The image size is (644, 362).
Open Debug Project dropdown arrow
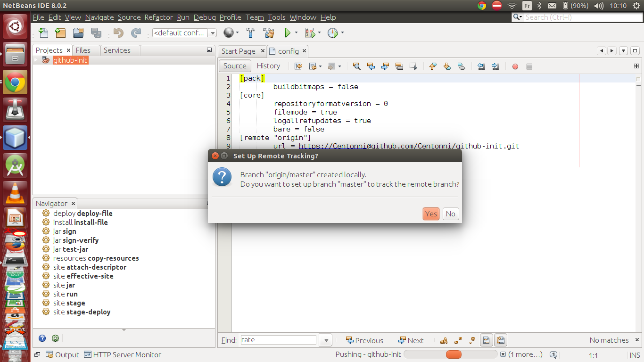pyautogui.click(x=319, y=33)
